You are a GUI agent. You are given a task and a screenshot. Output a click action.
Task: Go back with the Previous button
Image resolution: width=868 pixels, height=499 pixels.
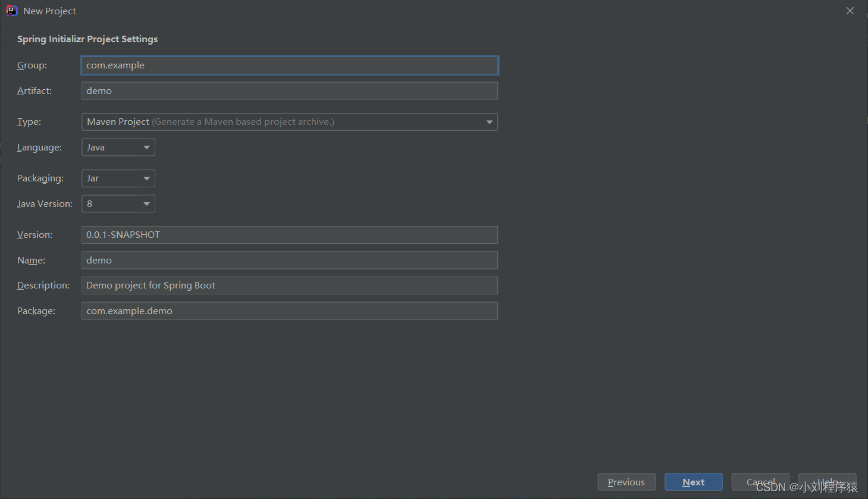click(626, 482)
